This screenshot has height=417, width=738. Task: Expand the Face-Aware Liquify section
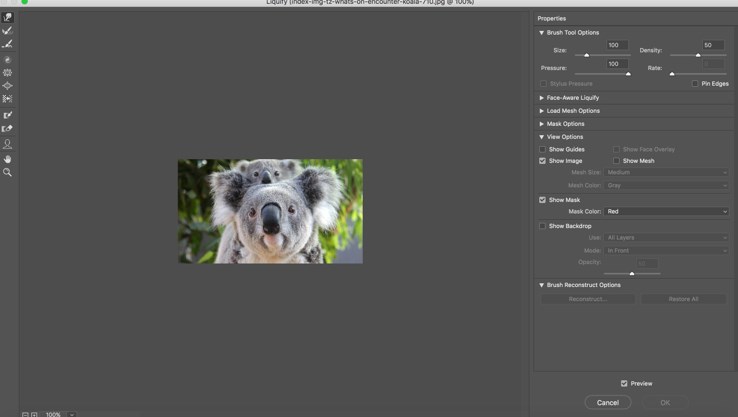pos(542,98)
